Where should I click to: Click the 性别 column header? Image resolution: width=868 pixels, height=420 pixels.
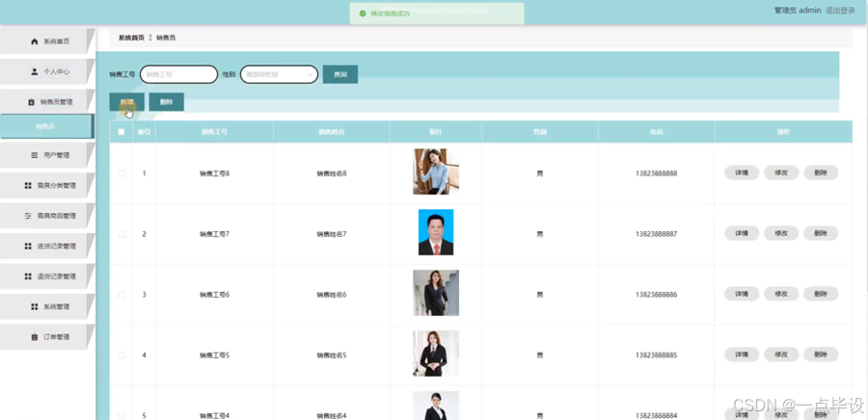tap(540, 132)
